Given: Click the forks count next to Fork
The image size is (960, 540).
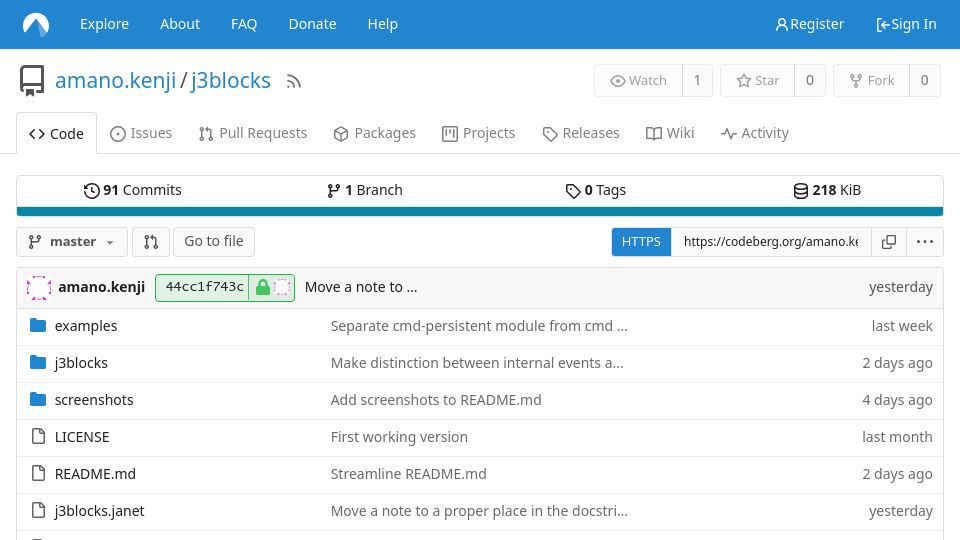Looking at the screenshot, I should 924,81.
